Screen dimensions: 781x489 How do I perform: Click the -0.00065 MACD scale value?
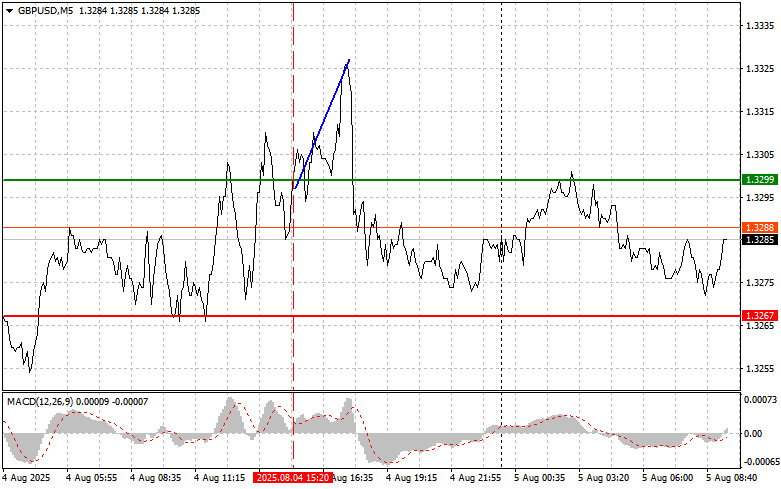click(762, 463)
